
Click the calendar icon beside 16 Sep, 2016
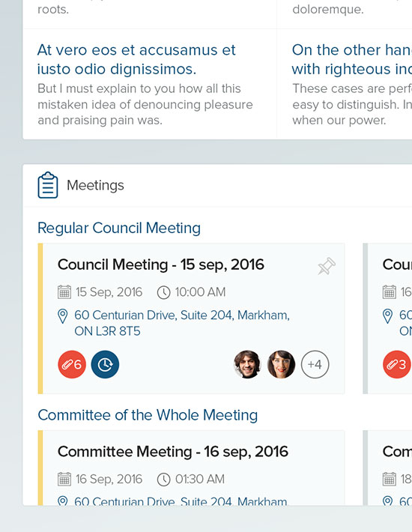point(64,479)
